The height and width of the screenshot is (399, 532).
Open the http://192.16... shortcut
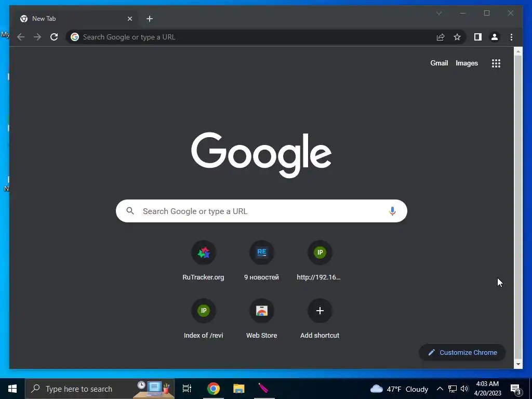(320, 261)
